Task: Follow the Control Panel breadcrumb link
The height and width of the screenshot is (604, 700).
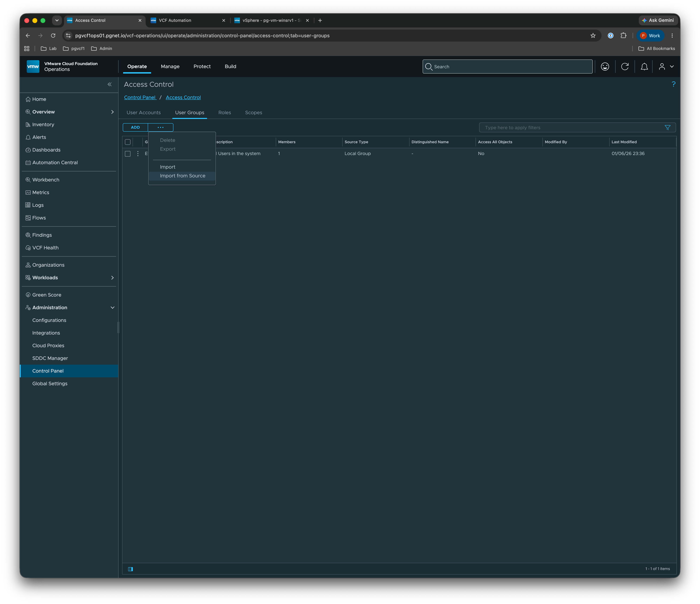Action: pos(139,97)
